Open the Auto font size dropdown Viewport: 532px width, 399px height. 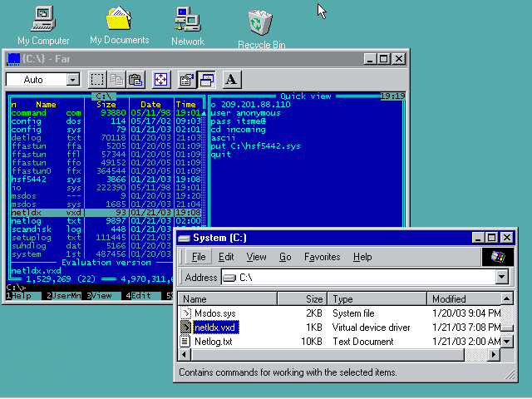pos(72,80)
